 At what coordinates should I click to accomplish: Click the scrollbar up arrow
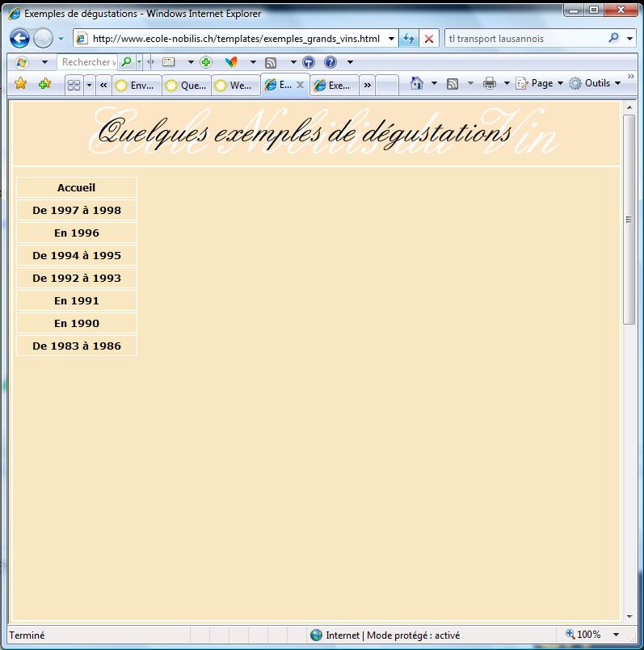pos(629,107)
